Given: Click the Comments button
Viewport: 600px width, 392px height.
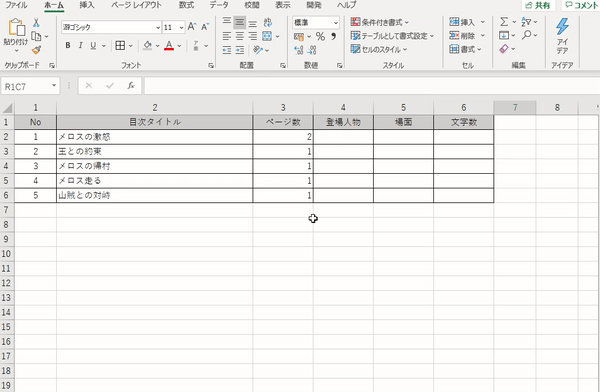Looking at the screenshot, I should 581,5.
